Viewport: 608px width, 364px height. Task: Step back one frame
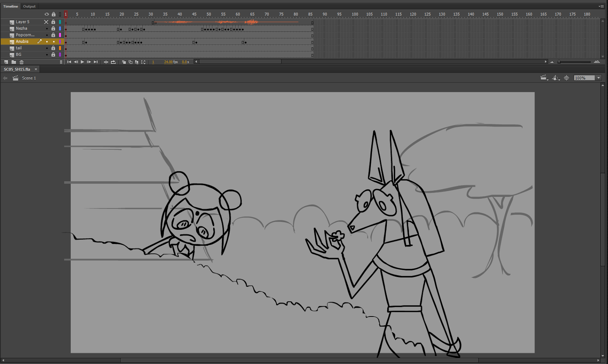click(76, 62)
